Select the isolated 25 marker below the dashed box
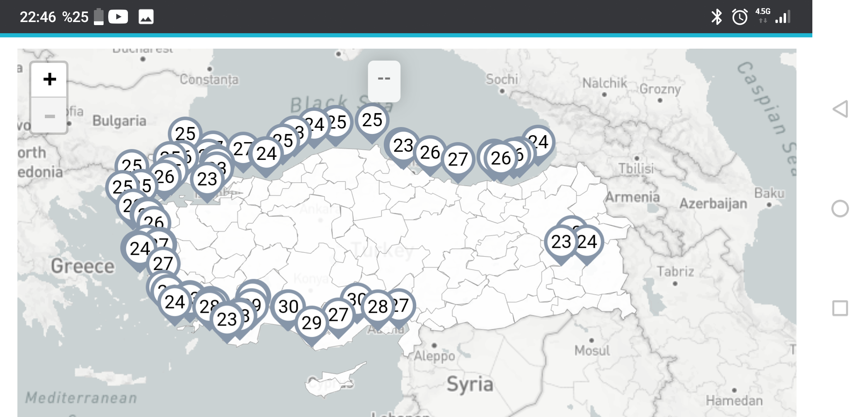This screenshot has height=417, width=868. pos(372,120)
